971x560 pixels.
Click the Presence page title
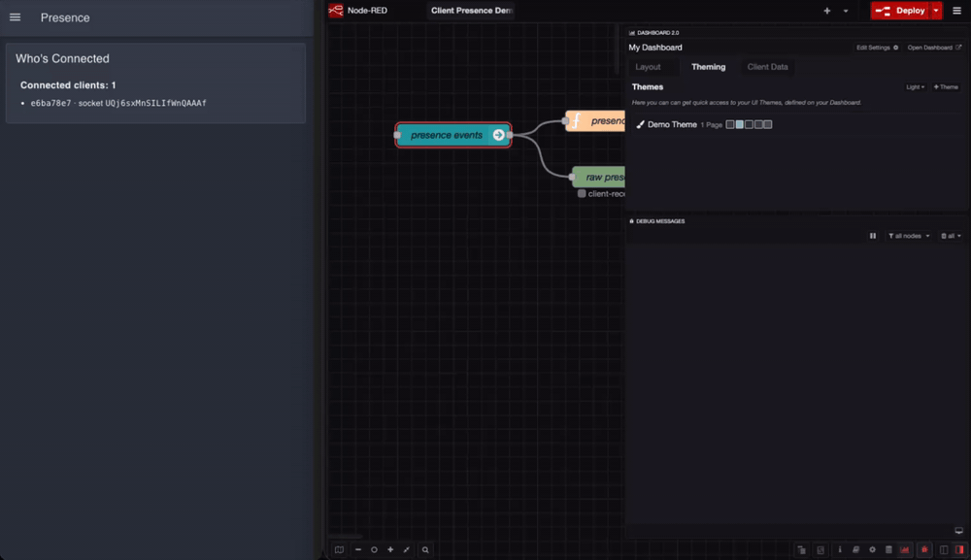65,17
